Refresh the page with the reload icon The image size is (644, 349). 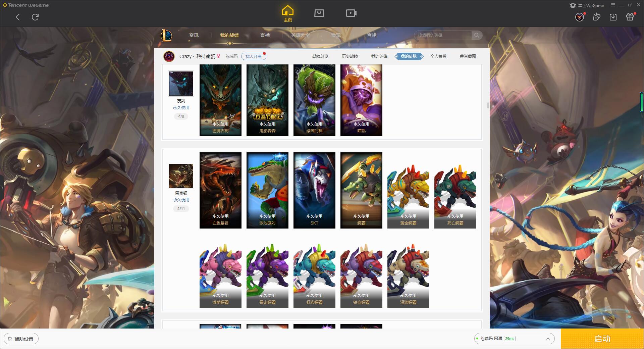[35, 17]
